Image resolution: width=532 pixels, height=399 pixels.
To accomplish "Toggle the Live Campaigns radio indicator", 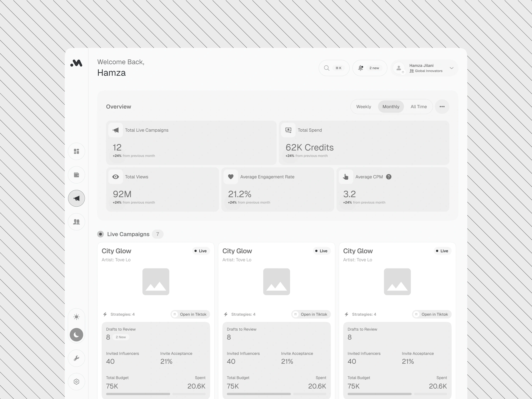I will coord(101,234).
